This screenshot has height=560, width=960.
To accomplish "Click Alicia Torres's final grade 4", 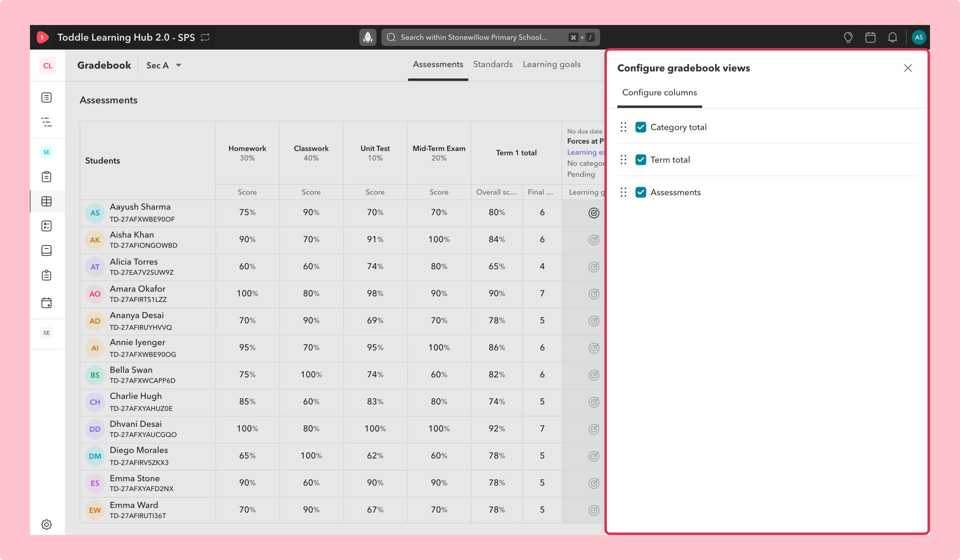I will [542, 267].
